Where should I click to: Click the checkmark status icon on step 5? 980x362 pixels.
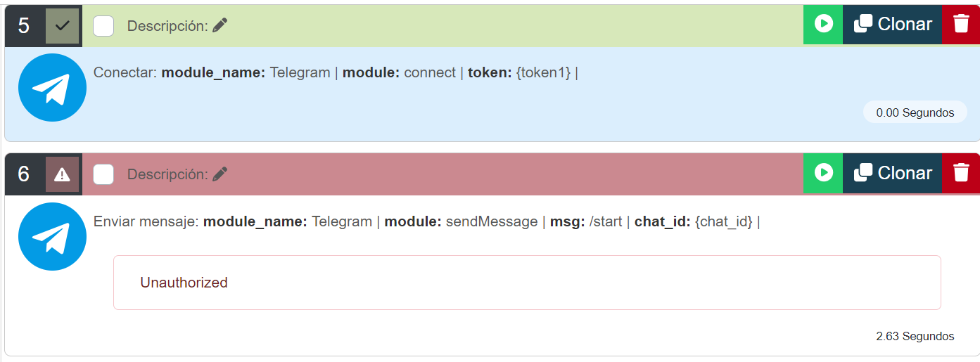coord(63,26)
